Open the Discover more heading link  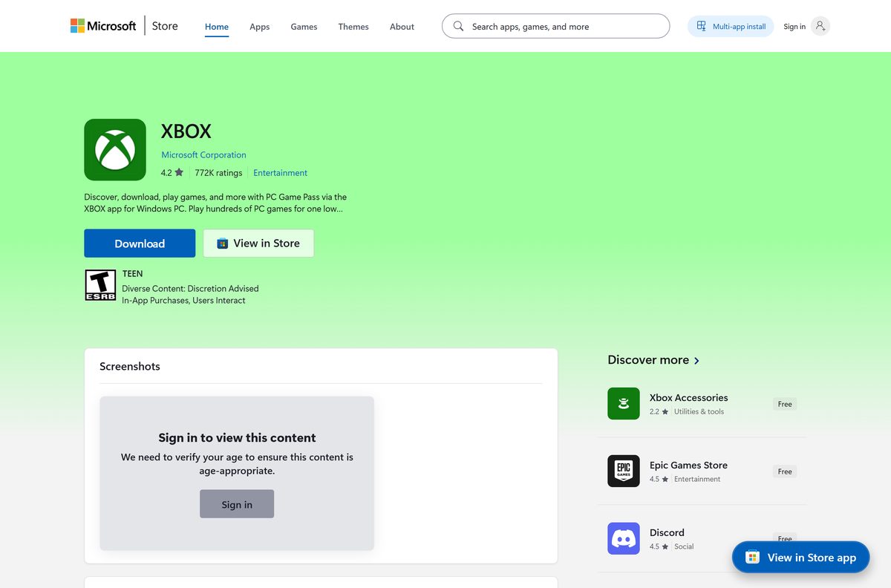[x=648, y=360]
